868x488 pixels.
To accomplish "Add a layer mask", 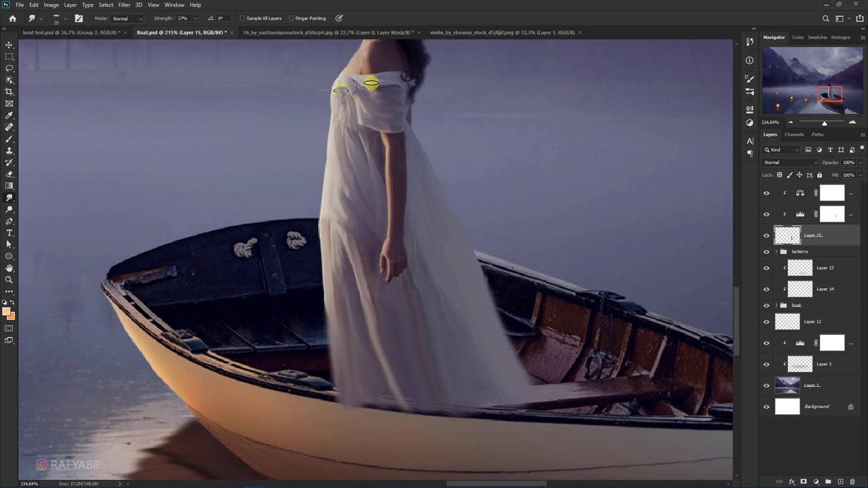I will [804, 482].
